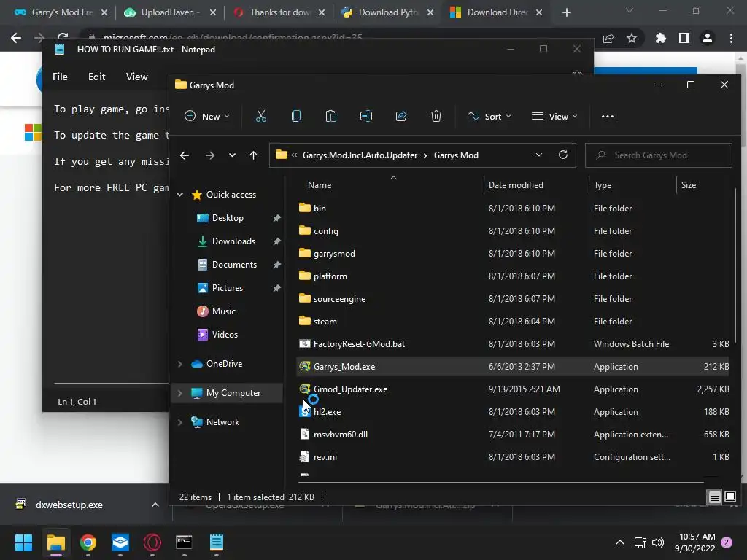Image resolution: width=747 pixels, height=560 pixels.
Task: Refresh the Garrys Mod folder view
Action: [563, 155]
